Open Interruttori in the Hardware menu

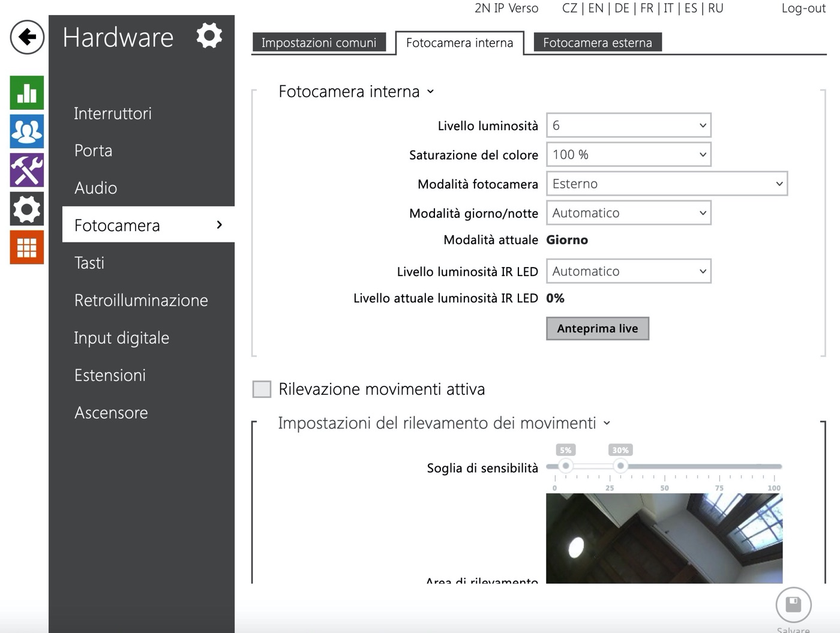point(113,113)
